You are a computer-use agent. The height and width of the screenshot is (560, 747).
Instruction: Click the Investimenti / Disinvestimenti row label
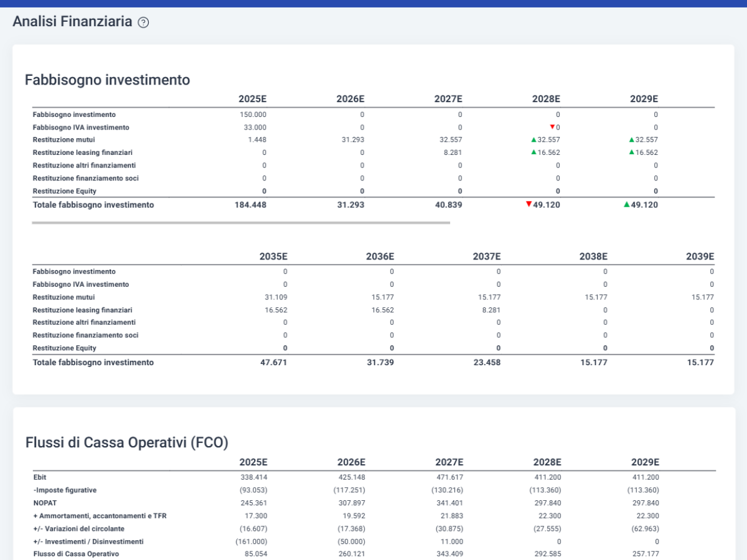tap(88, 541)
